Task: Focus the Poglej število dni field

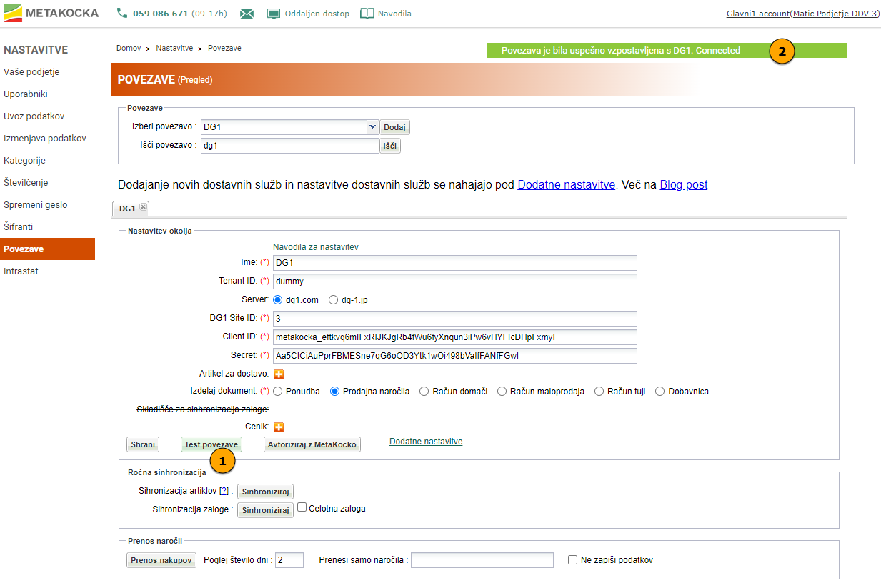Action: click(x=289, y=560)
